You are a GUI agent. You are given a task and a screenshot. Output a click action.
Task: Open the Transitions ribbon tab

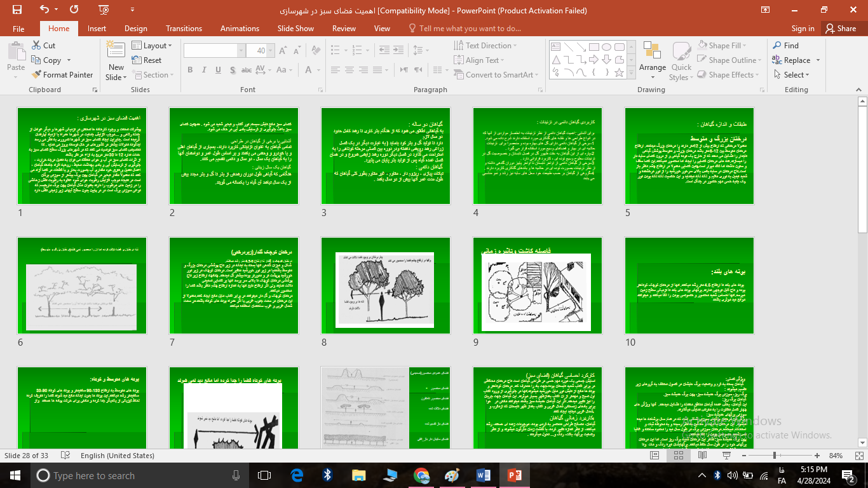(184, 29)
